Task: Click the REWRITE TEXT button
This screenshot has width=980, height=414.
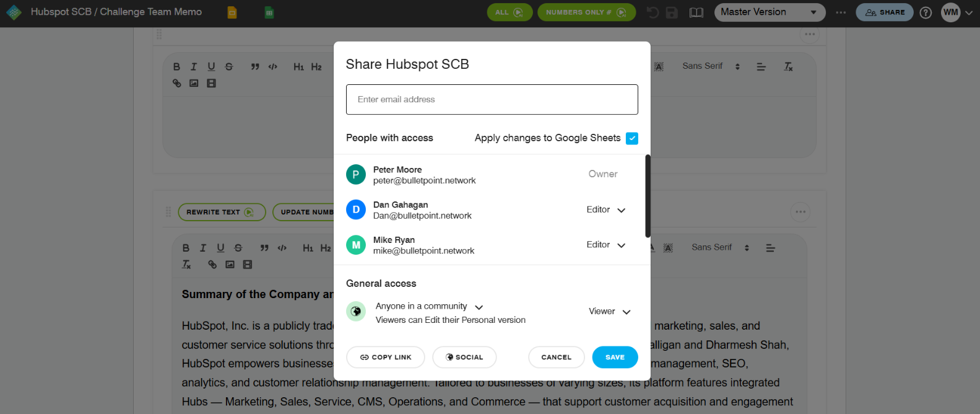Action: coord(222,212)
